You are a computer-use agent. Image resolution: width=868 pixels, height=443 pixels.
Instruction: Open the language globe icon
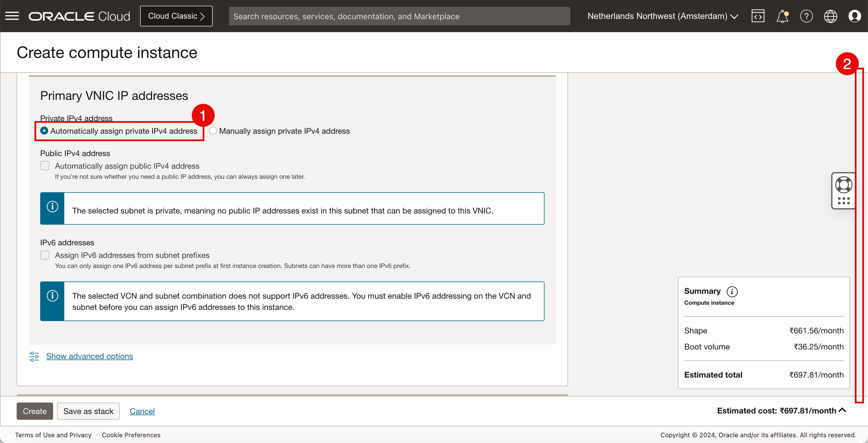(830, 16)
